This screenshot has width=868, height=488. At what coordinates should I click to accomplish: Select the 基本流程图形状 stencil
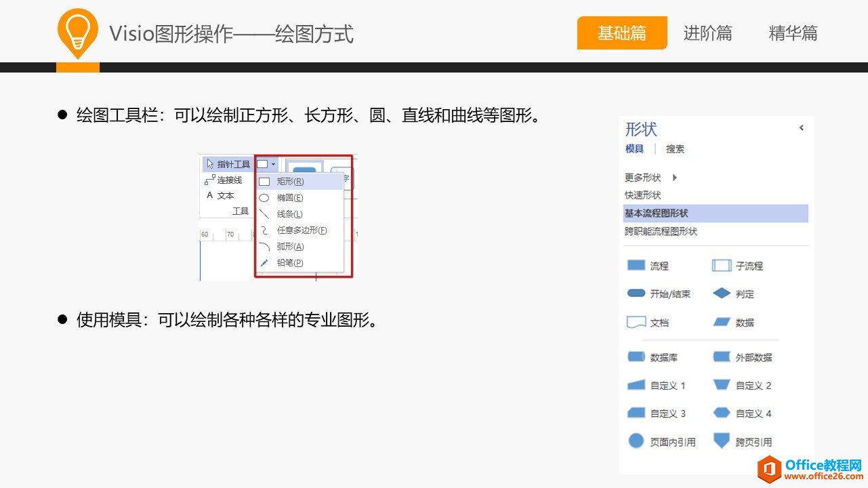pos(716,213)
